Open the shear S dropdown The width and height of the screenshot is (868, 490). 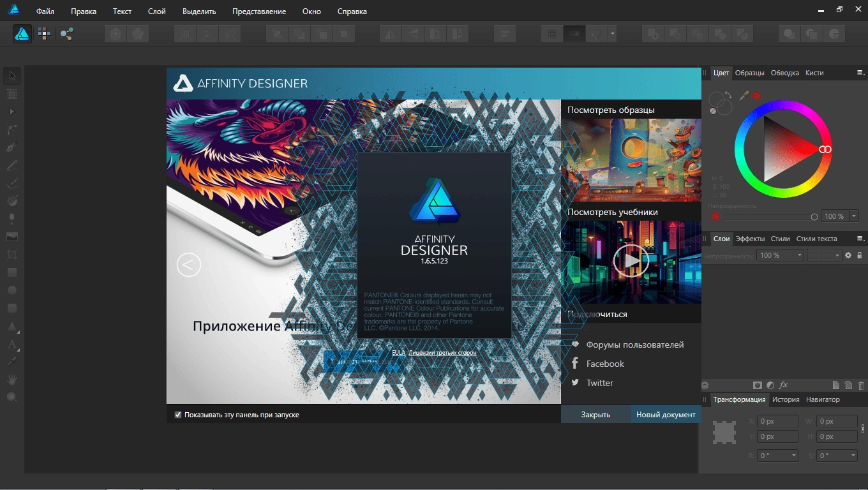coord(853,456)
